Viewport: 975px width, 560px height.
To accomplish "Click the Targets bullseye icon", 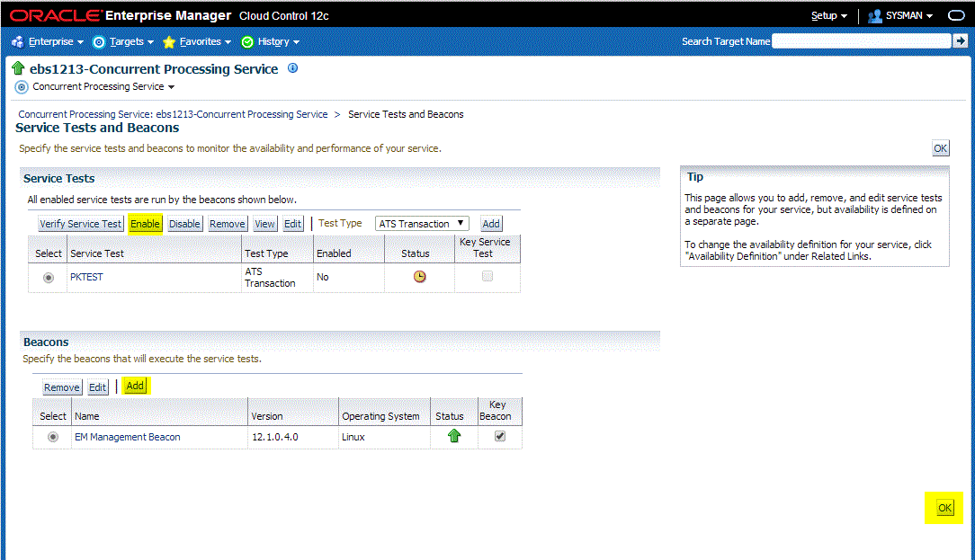I will click(x=99, y=41).
